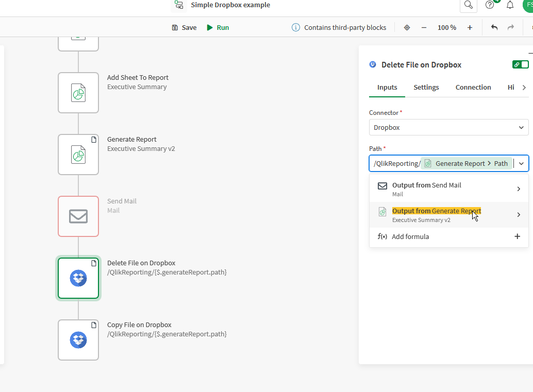
Task: Save the automation
Action: (x=184, y=28)
